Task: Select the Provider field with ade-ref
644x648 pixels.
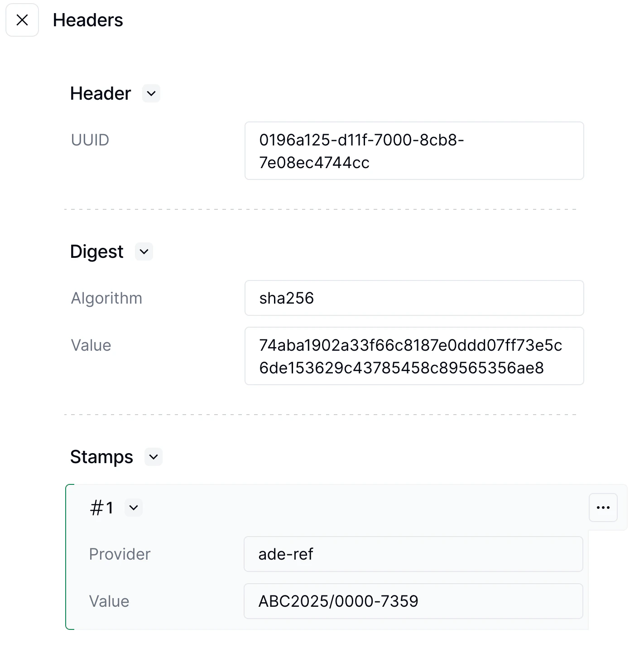Action: coord(413,554)
